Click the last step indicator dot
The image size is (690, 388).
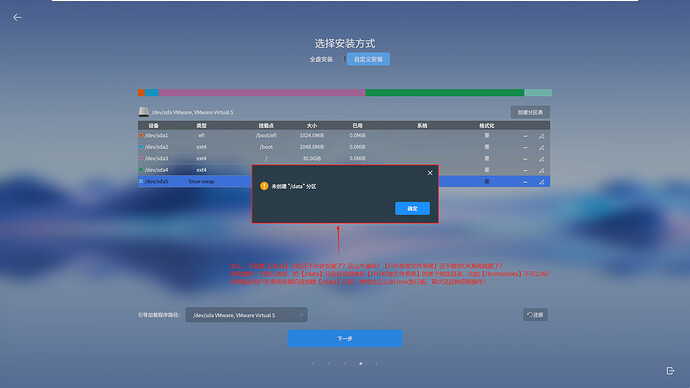(377, 364)
